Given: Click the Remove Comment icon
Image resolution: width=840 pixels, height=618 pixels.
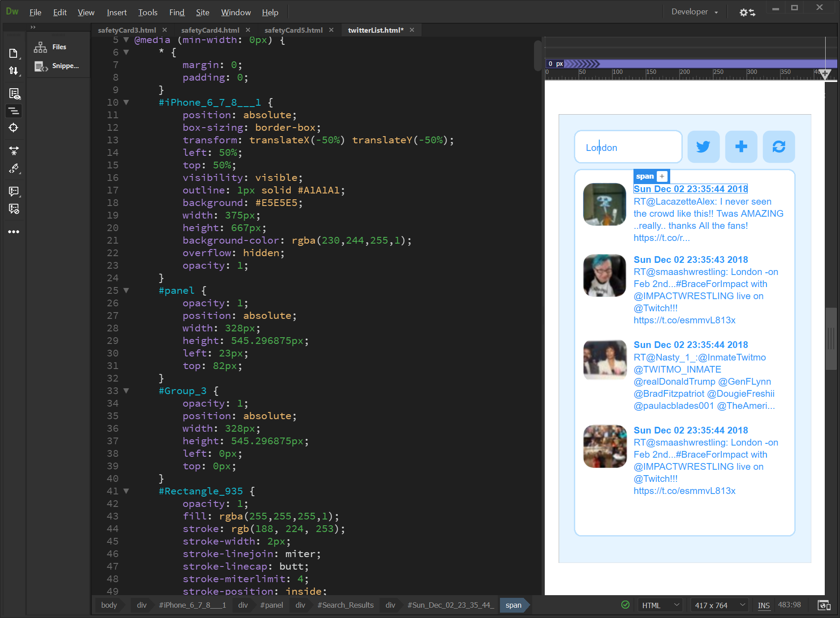Looking at the screenshot, I should coord(14,209).
